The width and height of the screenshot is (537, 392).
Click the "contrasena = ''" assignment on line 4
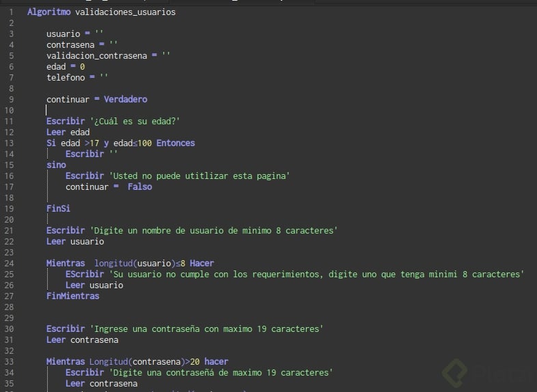tap(82, 45)
